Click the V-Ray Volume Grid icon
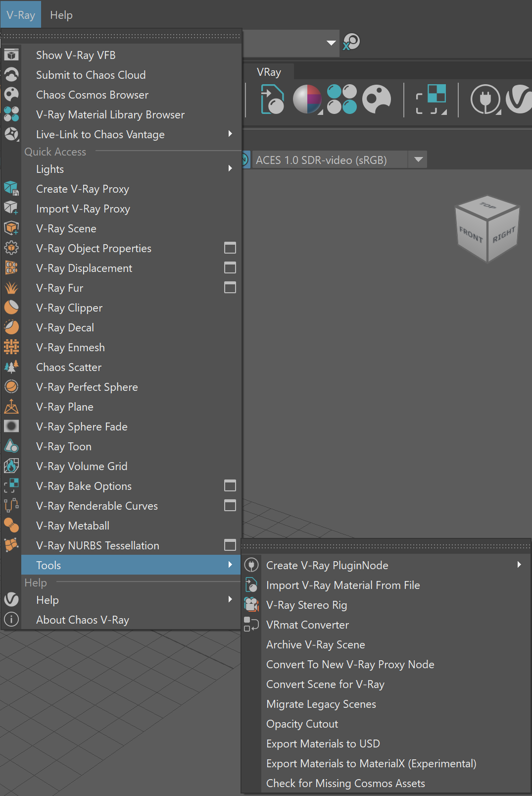Screen dimensions: 532x796 [x=11, y=466]
